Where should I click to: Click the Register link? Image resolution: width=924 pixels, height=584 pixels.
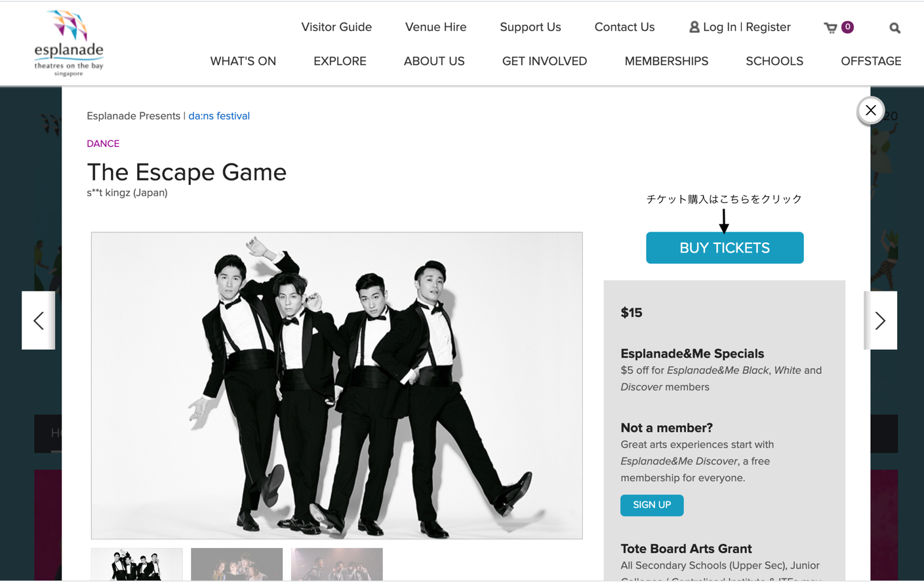click(x=768, y=27)
